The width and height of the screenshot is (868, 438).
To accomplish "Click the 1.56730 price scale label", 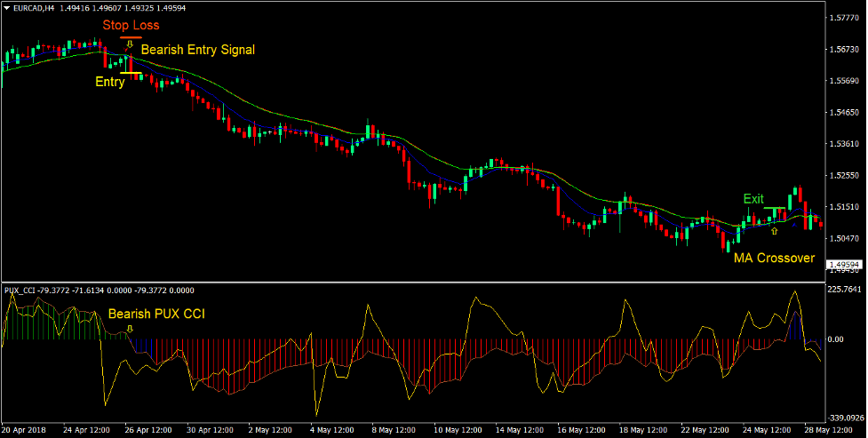I will pyautogui.click(x=845, y=49).
